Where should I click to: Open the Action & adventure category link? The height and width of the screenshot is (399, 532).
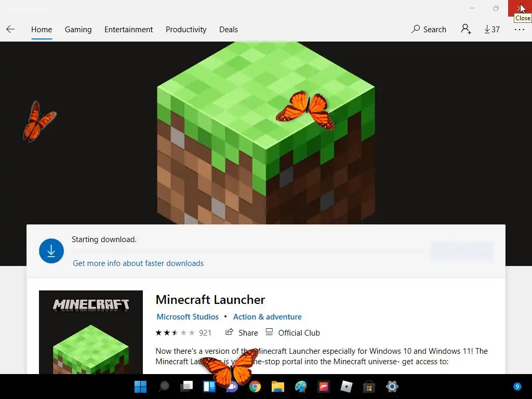[x=268, y=316]
